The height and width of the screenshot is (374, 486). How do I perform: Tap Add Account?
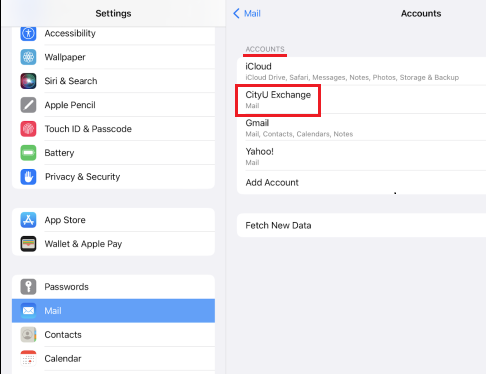click(x=361, y=182)
